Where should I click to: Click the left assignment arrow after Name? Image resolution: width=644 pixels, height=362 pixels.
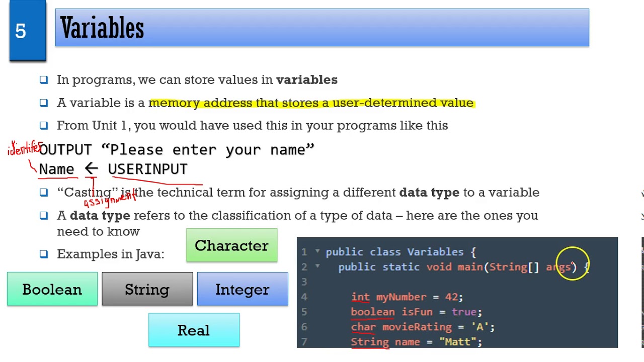(x=91, y=169)
